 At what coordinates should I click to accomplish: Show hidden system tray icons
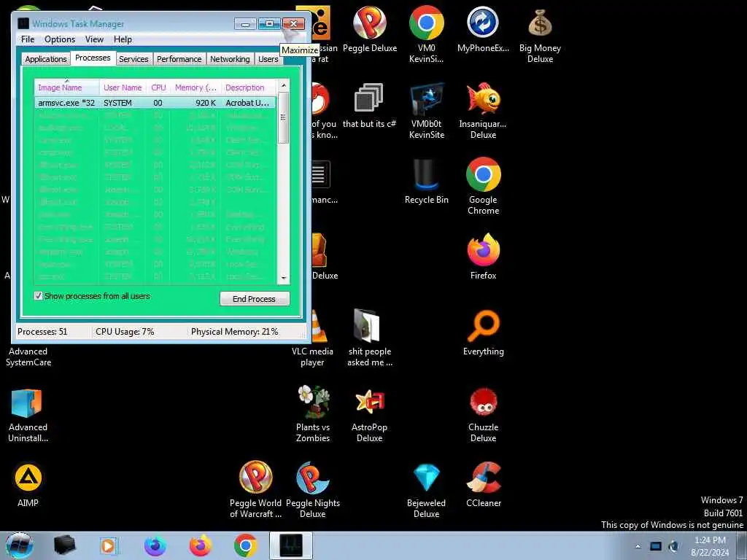click(x=638, y=546)
